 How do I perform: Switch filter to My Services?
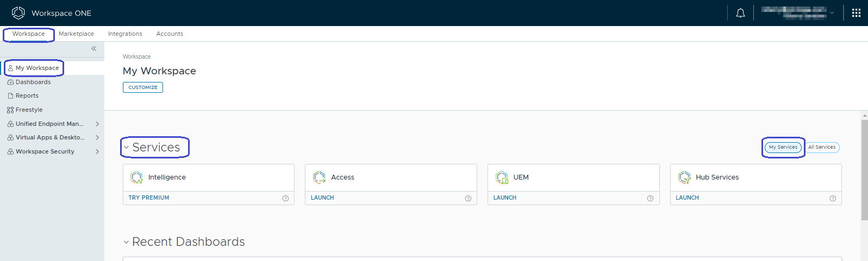783,147
